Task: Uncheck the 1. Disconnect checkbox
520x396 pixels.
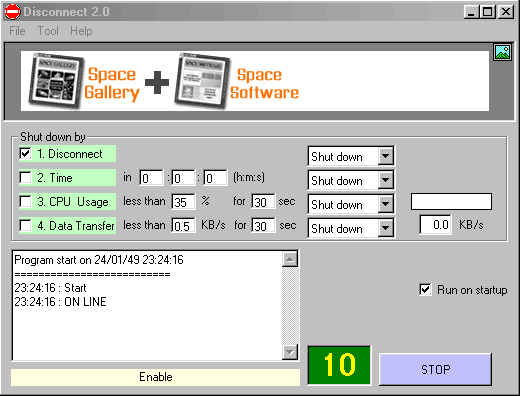Action: pos(25,154)
